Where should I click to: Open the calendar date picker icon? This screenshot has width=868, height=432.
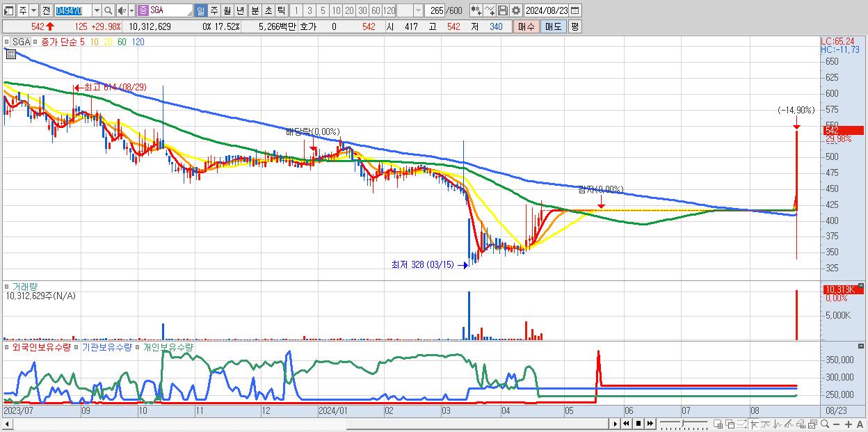[x=574, y=10]
